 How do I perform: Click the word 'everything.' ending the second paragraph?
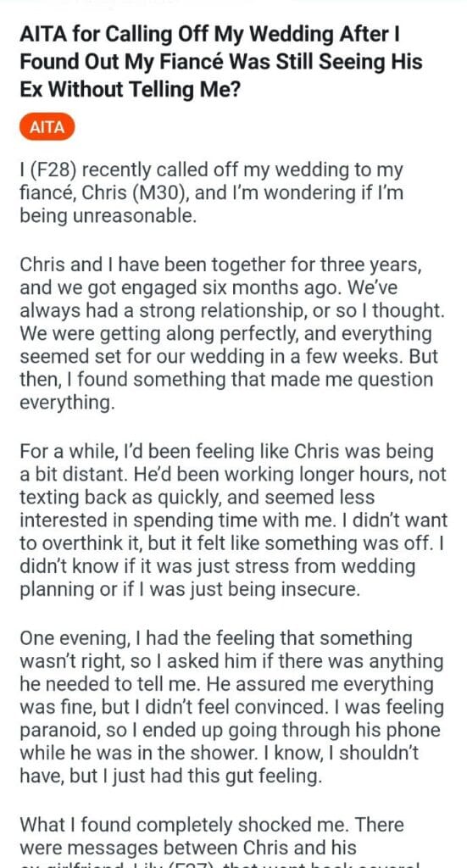point(68,403)
